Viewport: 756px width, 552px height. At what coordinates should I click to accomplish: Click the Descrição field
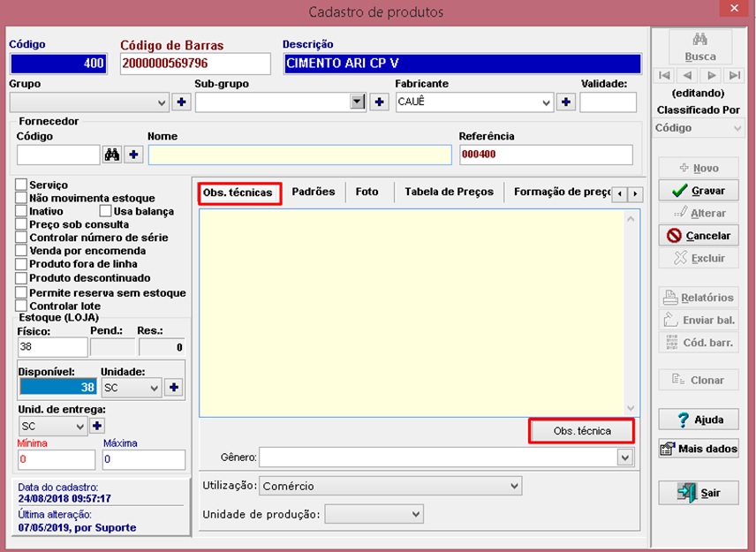pyautogui.click(x=463, y=64)
